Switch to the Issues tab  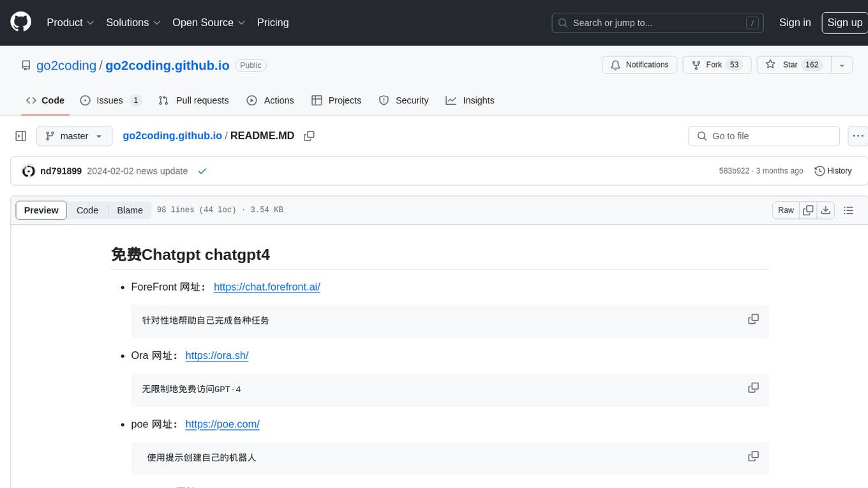(x=110, y=100)
